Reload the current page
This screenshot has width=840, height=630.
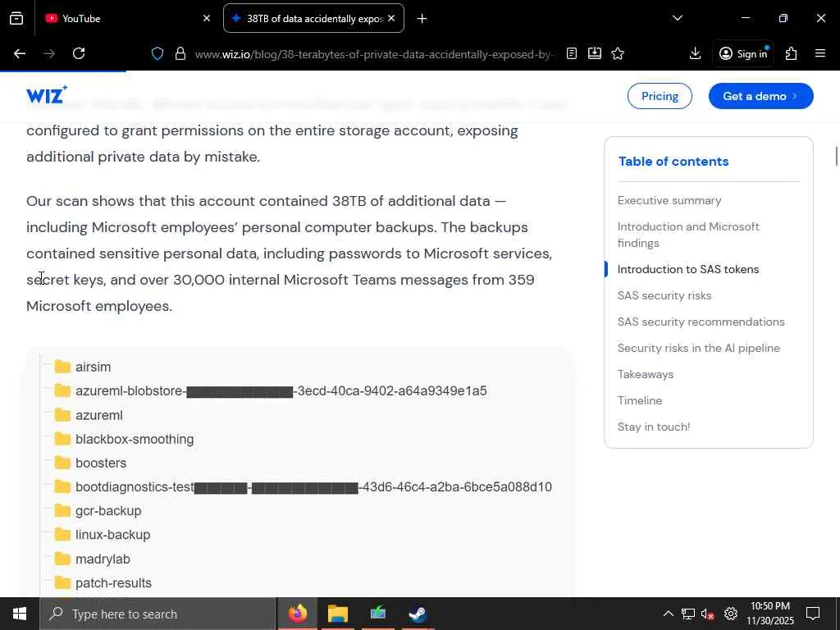[x=79, y=53]
